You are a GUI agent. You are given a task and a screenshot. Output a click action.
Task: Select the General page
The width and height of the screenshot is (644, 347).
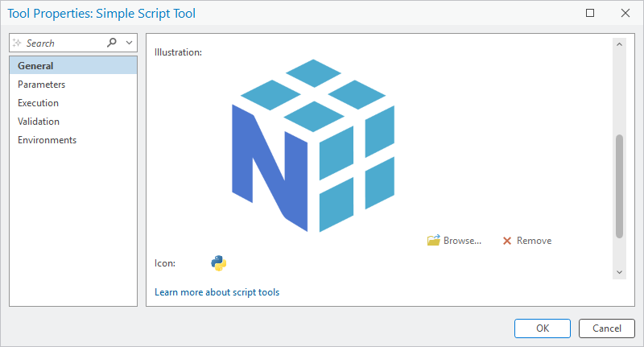[x=35, y=66]
